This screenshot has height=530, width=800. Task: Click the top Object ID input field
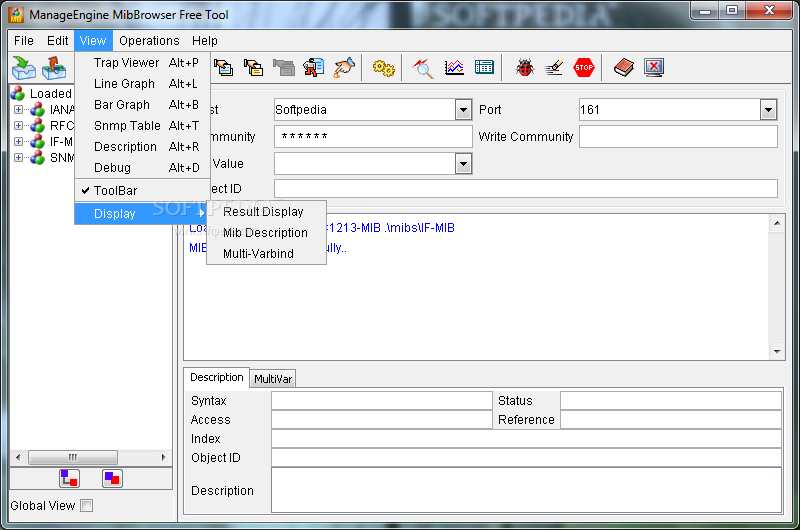[526, 189]
